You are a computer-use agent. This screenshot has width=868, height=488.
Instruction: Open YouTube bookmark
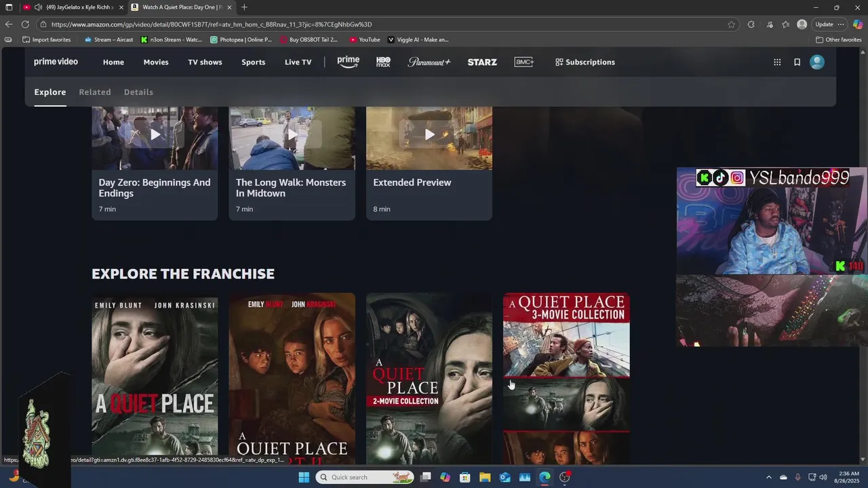[365, 39]
